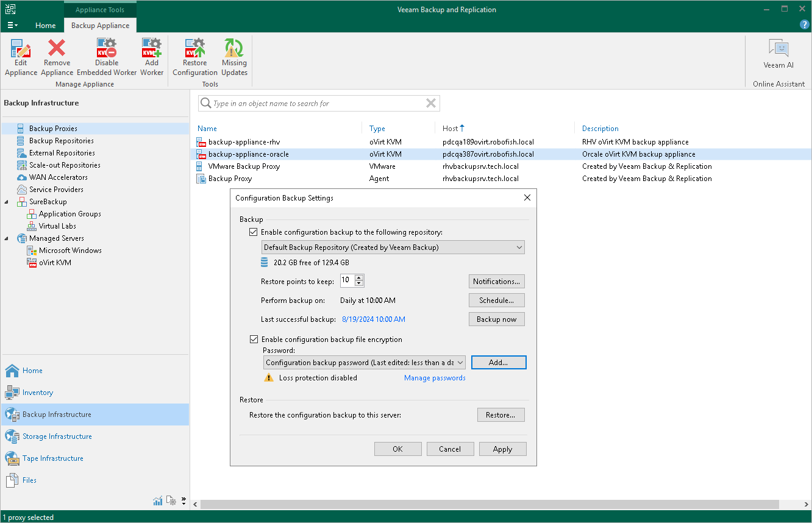Collapse the Managed Servers tree node
812x523 pixels.
7,238
